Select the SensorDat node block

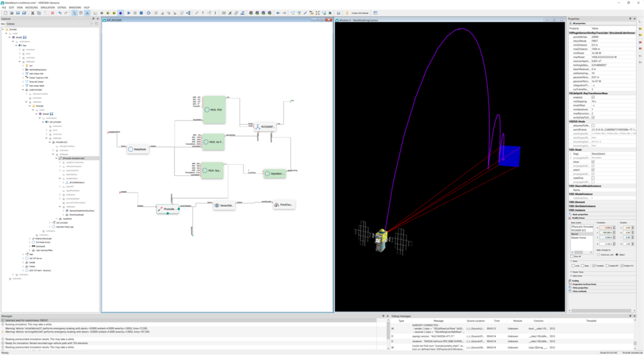point(224,205)
